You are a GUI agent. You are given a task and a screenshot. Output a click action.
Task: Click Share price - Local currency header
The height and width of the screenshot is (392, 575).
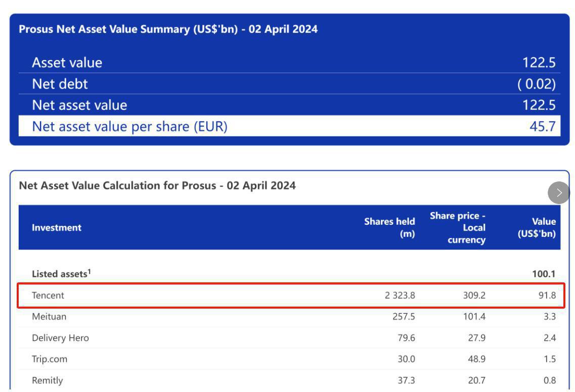[458, 227]
